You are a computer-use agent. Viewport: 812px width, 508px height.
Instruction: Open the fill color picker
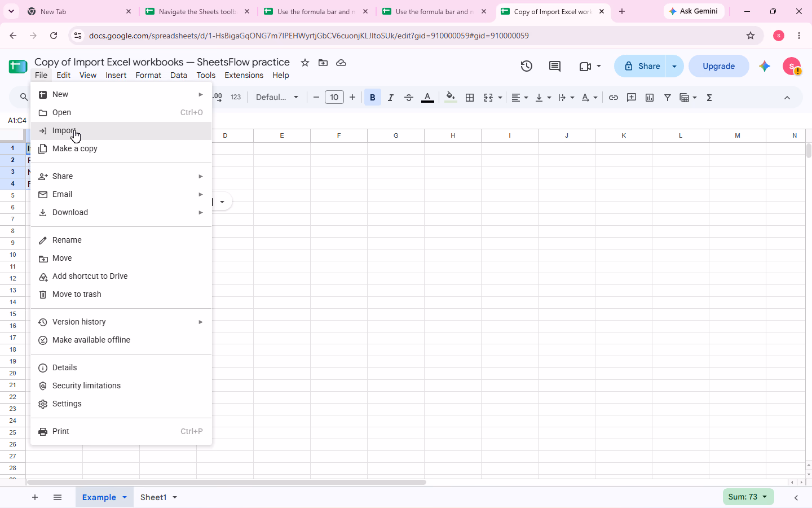[x=451, y=98]
